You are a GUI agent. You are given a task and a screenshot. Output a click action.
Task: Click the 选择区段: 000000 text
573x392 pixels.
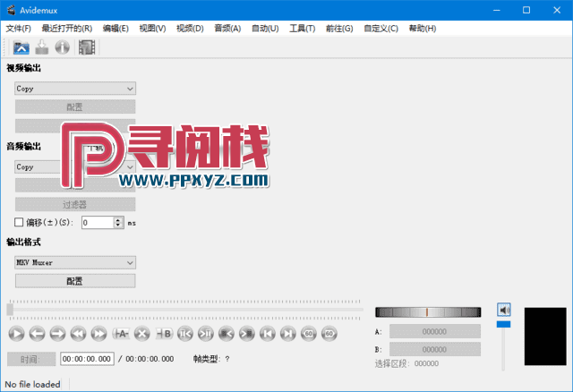tap(406, 363)
